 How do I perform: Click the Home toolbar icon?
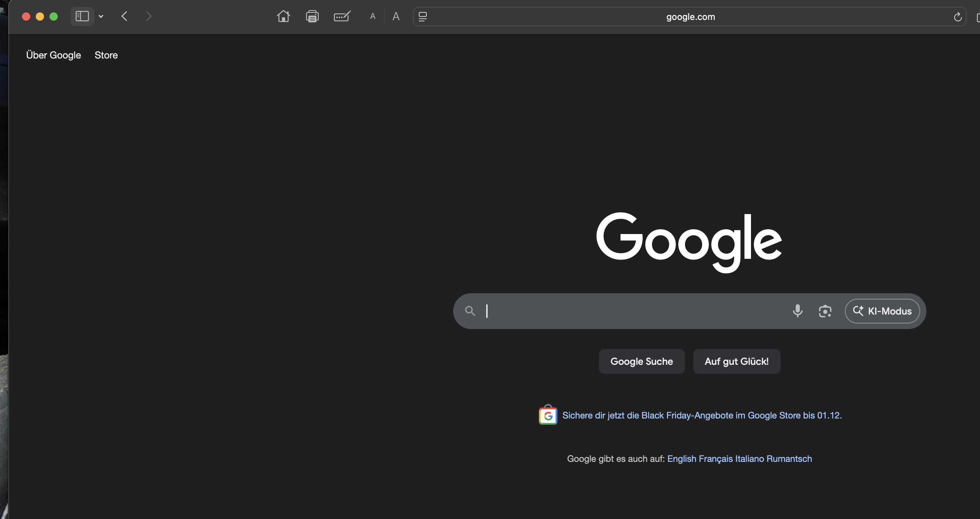point(283,17)
